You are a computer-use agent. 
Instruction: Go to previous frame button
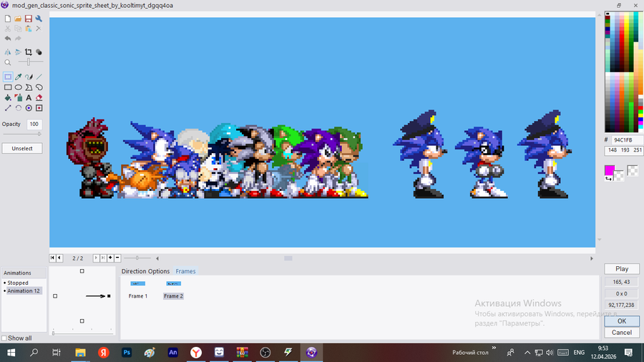[59, 258]
